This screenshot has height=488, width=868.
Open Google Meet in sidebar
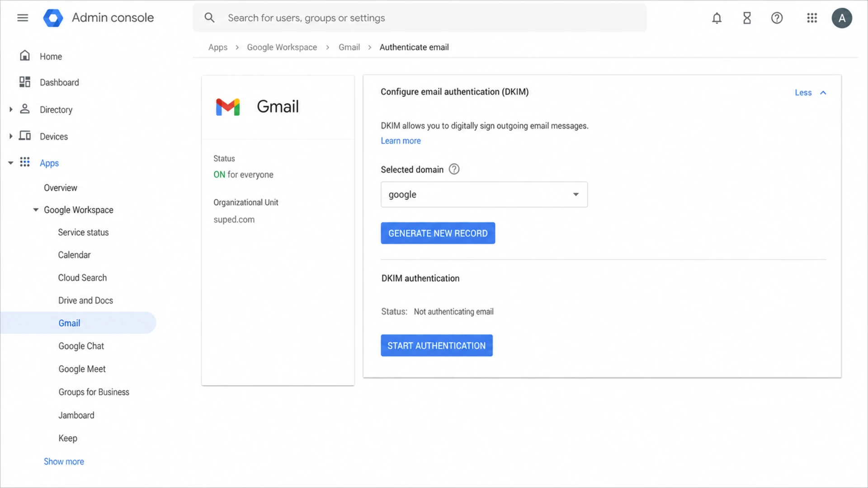click(x=82, y=369)
